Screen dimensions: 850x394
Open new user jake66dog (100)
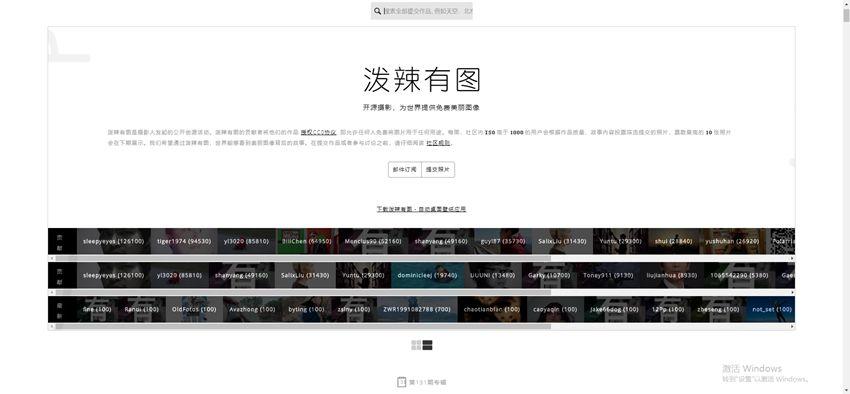pyautogui.click(x=614, y=309)
